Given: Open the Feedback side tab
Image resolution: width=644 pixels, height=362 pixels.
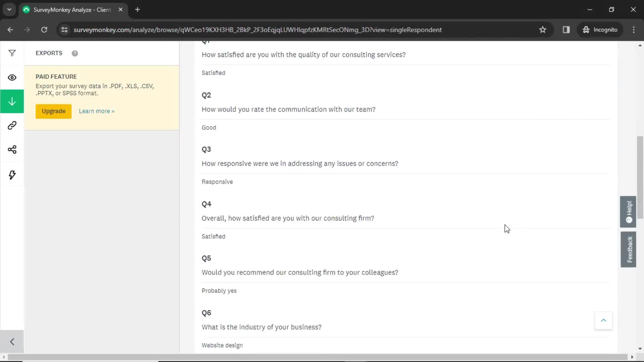Looking at the screenshot, I should 628,249.
